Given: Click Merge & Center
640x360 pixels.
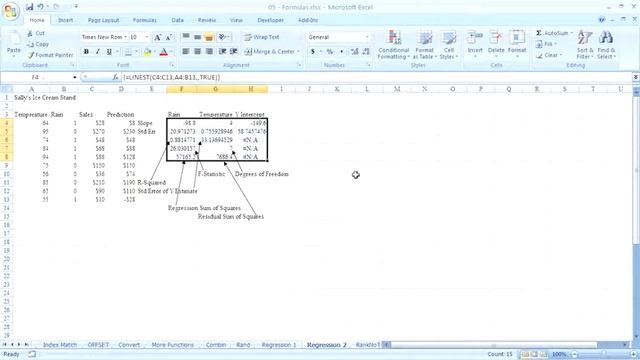Looking at the screenshot, I should click(272, 51).
